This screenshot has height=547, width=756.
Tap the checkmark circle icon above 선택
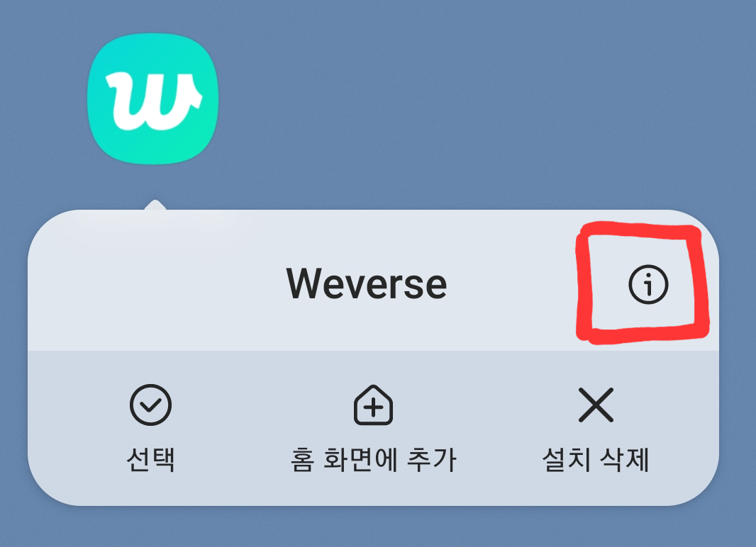pos(150,405)
